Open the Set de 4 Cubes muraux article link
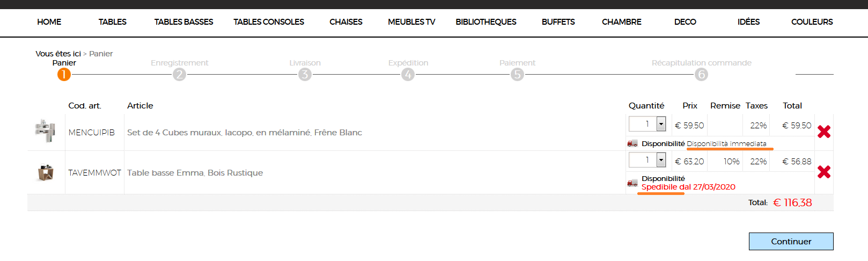This screenshot has height=261, width=868. click(244, 133)
